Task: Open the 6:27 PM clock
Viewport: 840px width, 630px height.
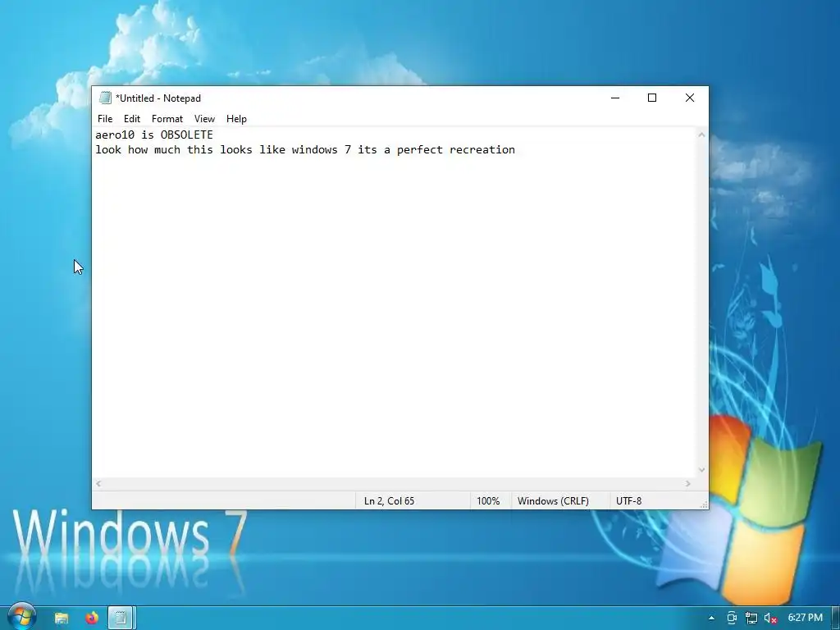Action: (x=806, y=618)
